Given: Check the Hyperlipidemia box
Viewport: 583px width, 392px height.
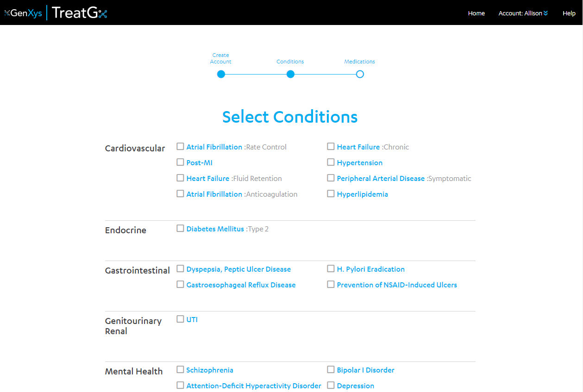Looking at the screenshot, I should click(331, 194).
